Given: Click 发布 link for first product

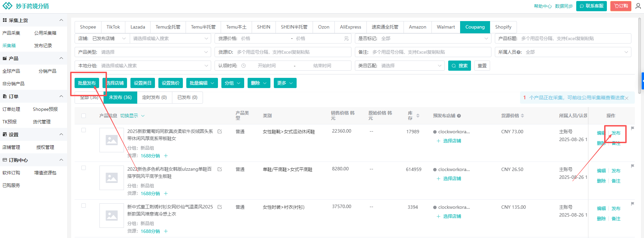Looking at the screenshot, I should pyautogui.click(x=616, y=133).
